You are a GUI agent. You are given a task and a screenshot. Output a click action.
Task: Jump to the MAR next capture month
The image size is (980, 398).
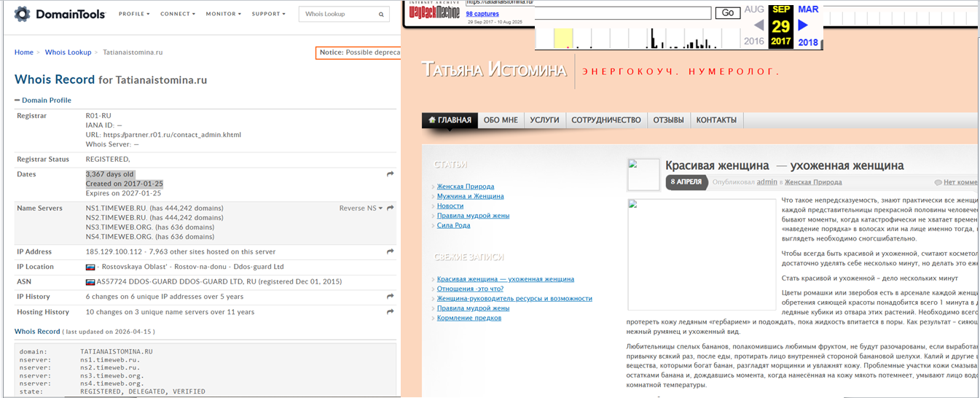tap(808, 9)
